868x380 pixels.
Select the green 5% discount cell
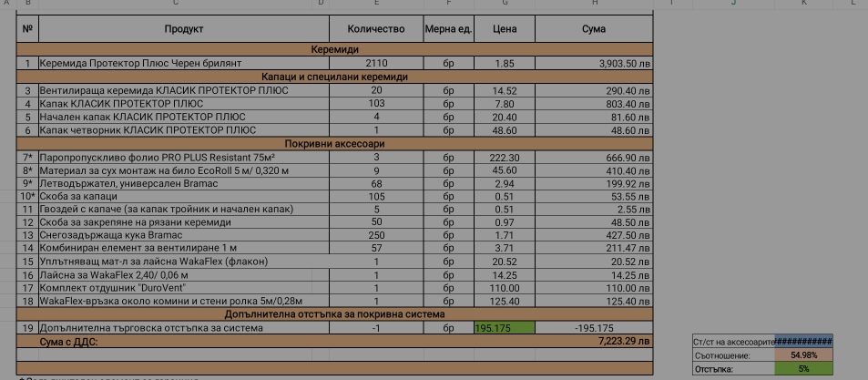803,369
